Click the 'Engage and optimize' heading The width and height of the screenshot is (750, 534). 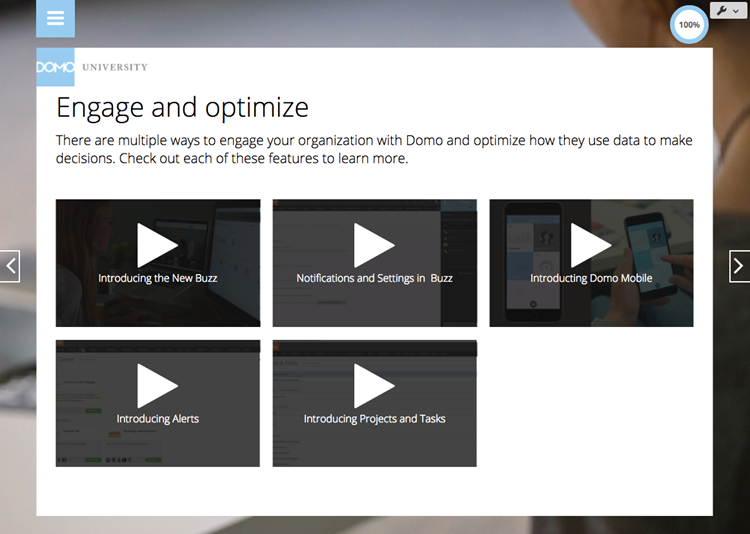tap(182, 108)
